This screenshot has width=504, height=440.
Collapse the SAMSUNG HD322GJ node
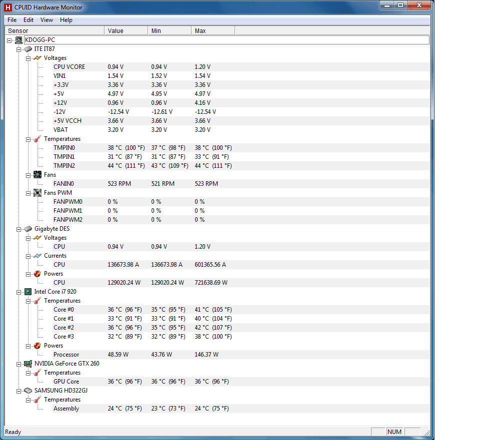coord(18,391)
